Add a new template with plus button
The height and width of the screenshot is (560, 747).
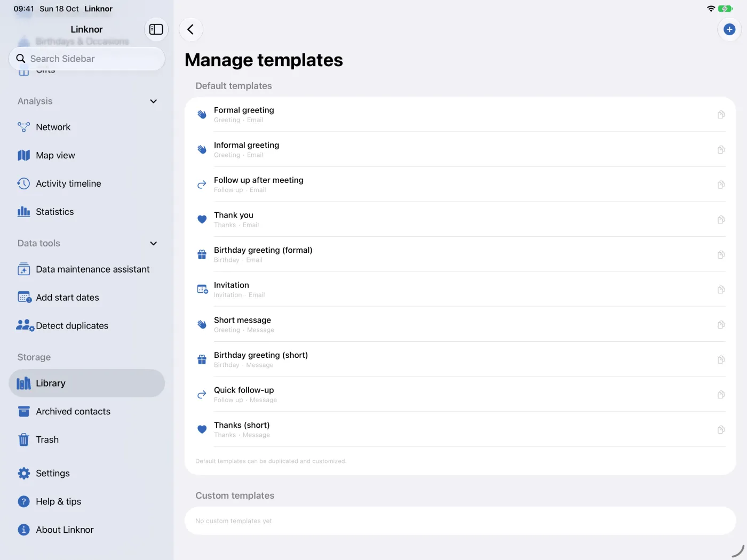[x=729, y=29]
